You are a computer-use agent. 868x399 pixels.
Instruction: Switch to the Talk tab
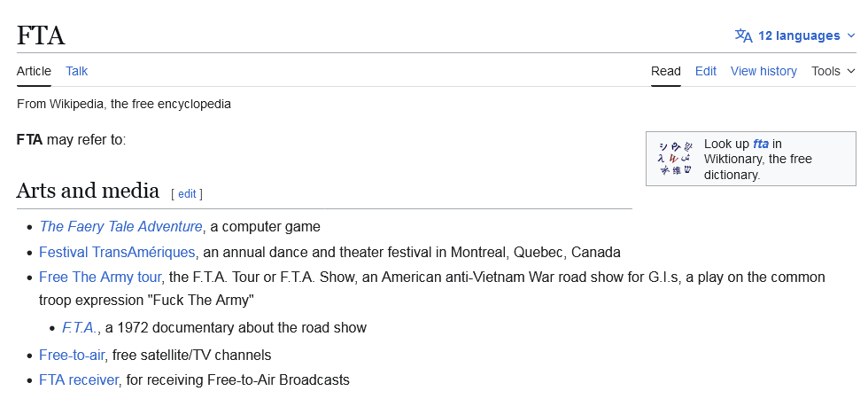click(77, 71)
